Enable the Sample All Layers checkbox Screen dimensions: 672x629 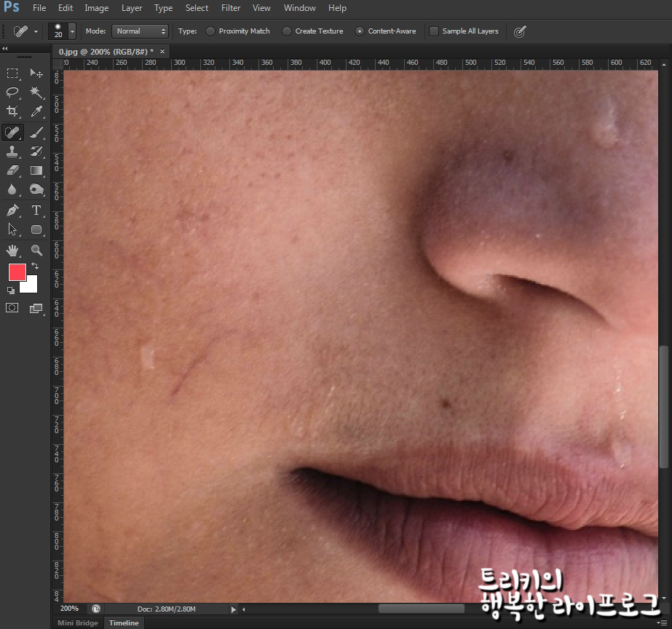coord(434,31)
